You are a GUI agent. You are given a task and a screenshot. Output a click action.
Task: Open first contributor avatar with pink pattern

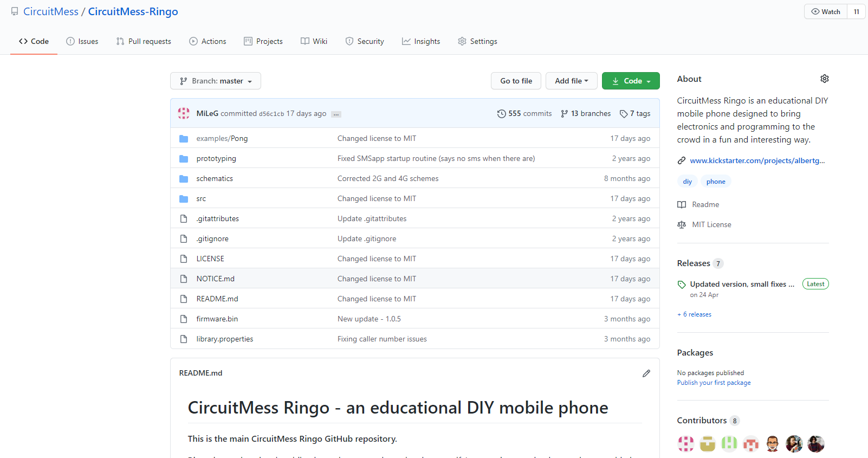tap(686, 444)
